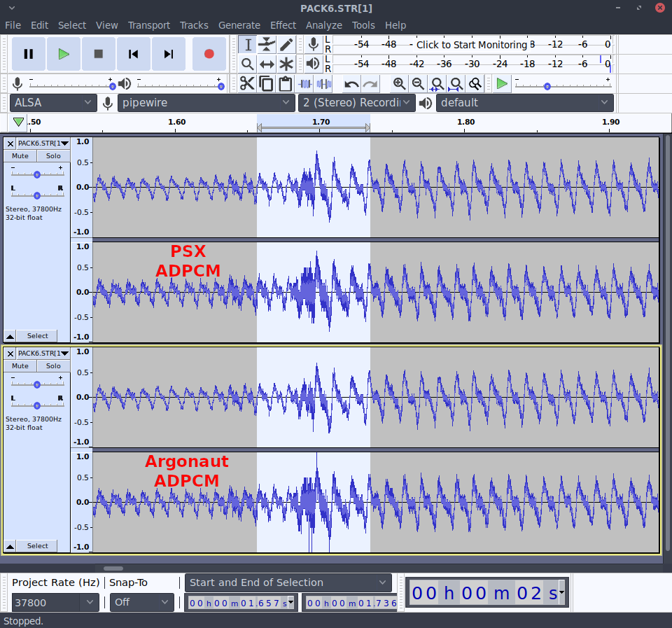
Task: Click Select on the bottom track panel
Action: pyautogui.click(x=36, y=546)
